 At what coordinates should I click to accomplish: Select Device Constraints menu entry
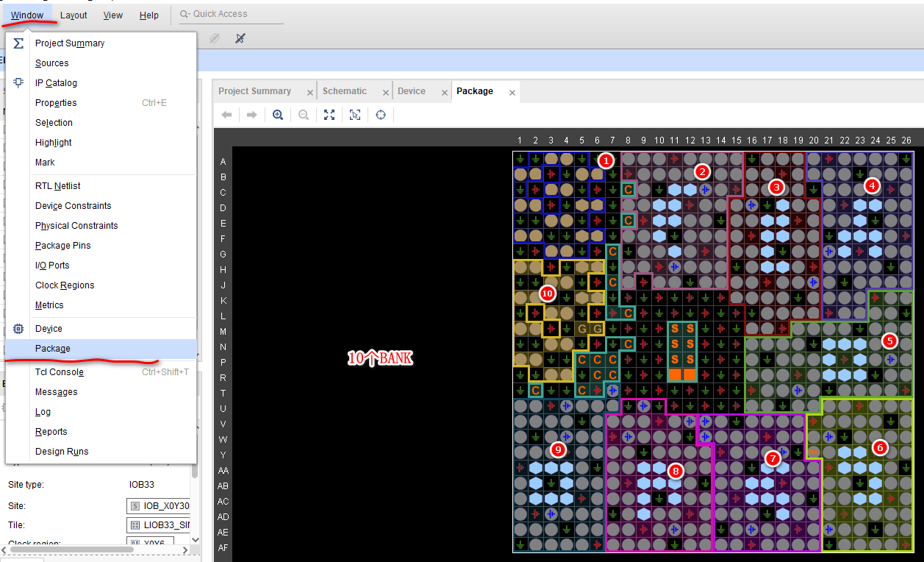(101, 206)
